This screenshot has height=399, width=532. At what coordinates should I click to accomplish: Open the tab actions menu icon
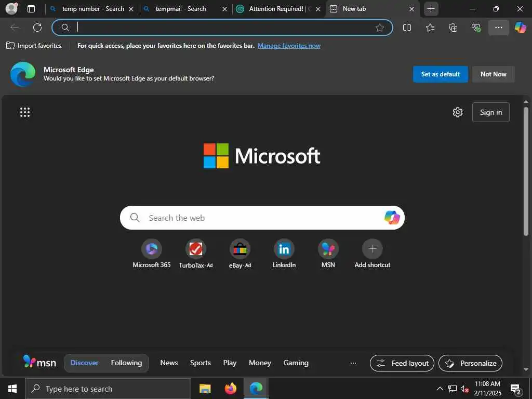(x=31, y=9)
